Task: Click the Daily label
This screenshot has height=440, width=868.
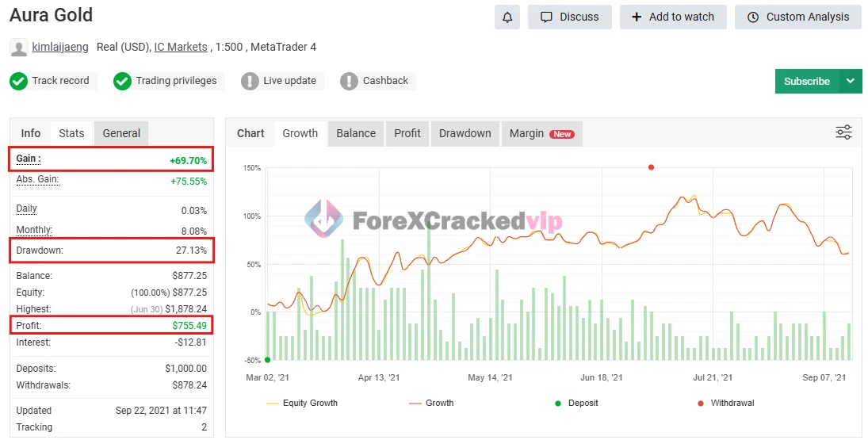Action: click(x=27, y=209)
